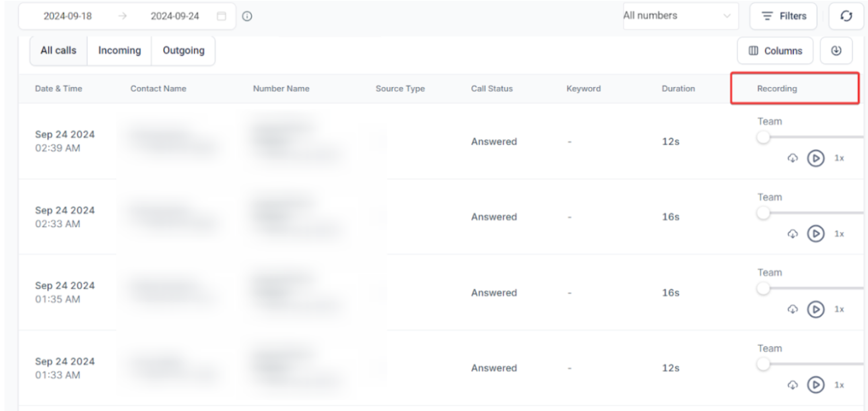Open the calendar date picker icon
Viewport: 868px width, 411px height.
[x=222, y=16]
